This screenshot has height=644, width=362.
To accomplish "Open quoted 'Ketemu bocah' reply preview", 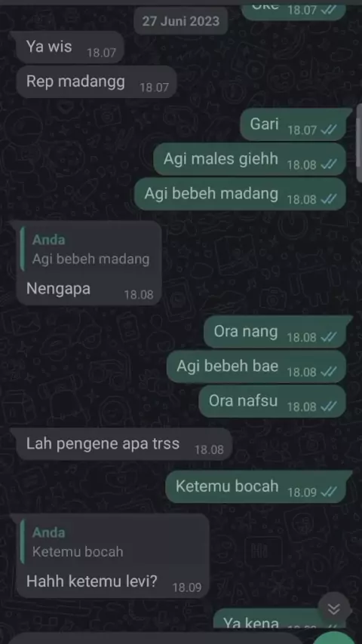I will coord(114,542).
